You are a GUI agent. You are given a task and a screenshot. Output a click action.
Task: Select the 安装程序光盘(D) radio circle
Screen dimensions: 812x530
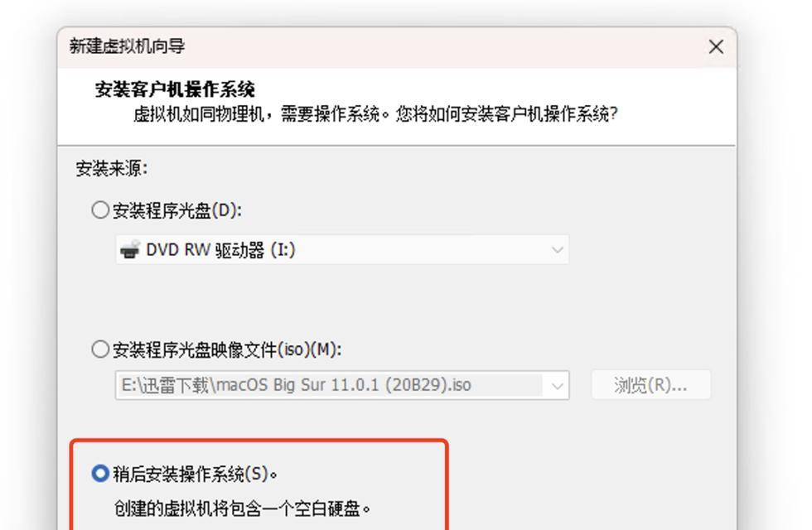pyautogui.click(x=100, y=210)
